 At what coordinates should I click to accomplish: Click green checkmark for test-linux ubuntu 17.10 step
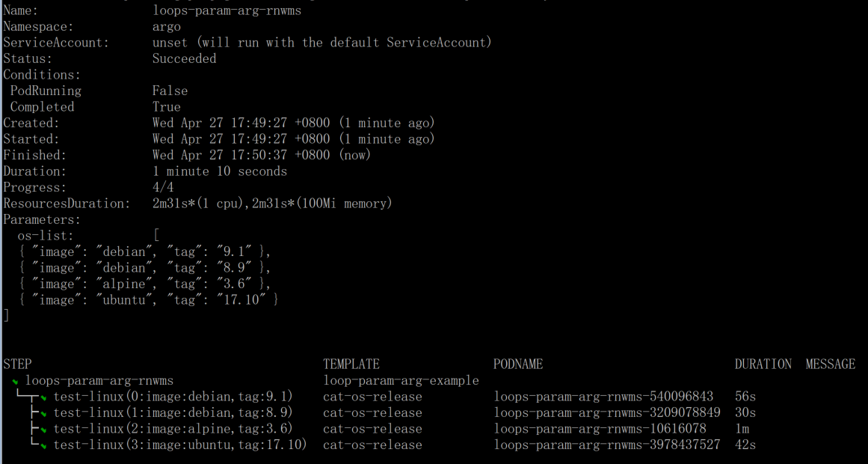(43, 446)
